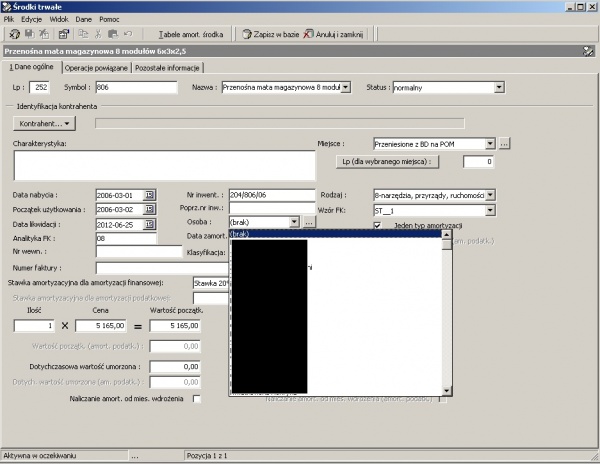
Task: Open Tabele amort. środka
Action: [191, 34]
